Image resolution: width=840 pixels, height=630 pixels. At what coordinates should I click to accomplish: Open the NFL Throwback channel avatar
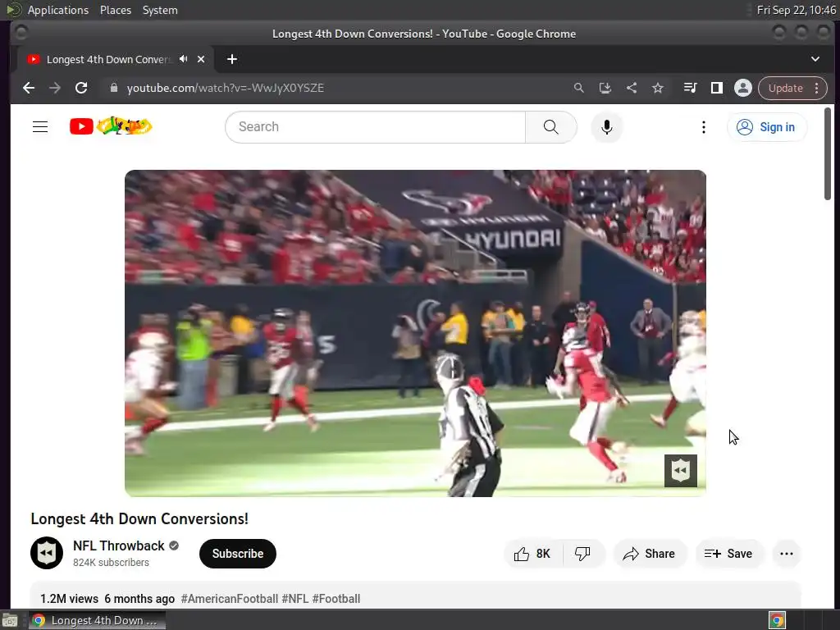click(47, 553)
